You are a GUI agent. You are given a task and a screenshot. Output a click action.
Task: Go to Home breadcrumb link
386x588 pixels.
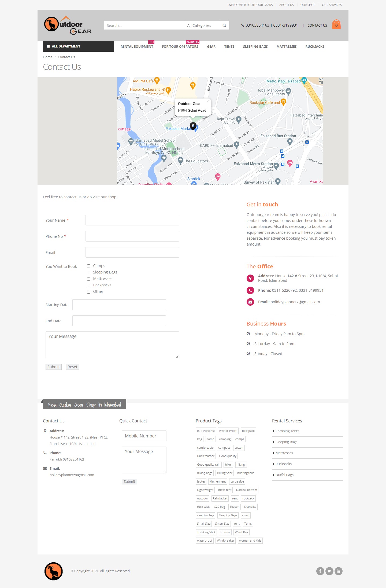(x=48, y=57)
